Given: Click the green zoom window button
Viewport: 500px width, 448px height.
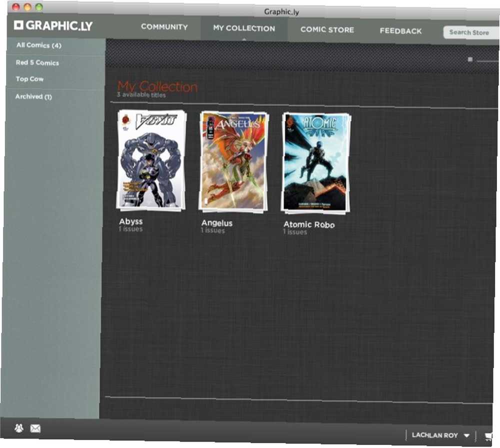Looking at the screenshot, I should point(39,7).
